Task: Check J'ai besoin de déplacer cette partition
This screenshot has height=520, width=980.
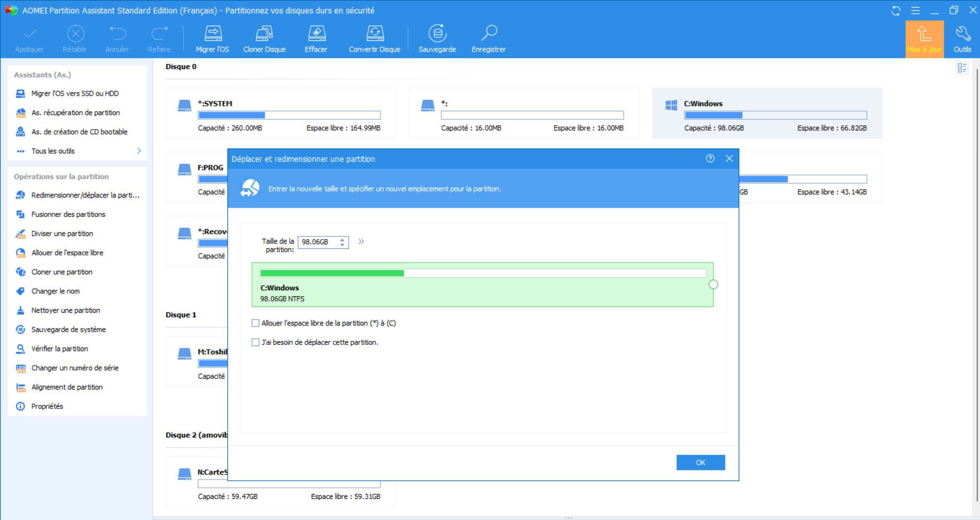Action: point(255,342)
